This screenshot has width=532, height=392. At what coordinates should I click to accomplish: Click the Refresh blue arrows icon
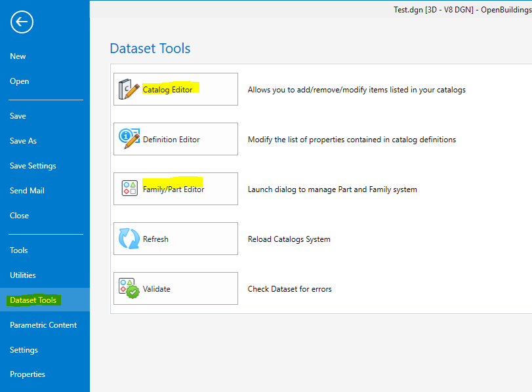point(129,239)
